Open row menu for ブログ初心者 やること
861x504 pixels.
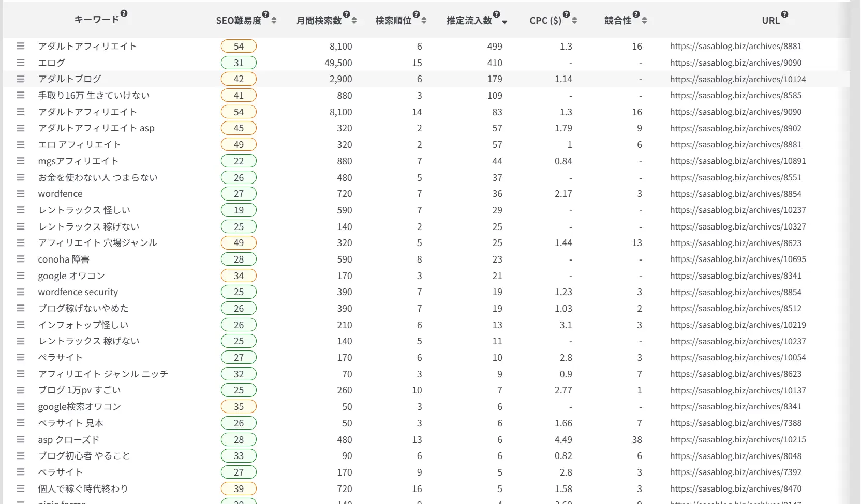20,456
